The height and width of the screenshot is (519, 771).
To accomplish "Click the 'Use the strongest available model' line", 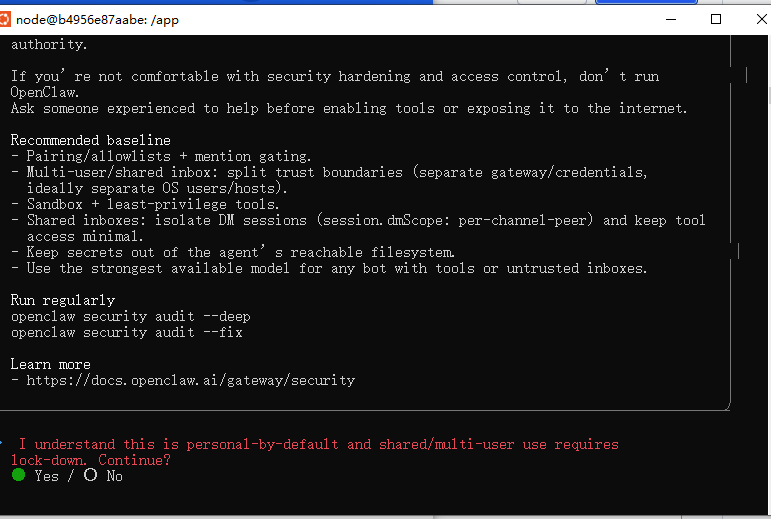I will point(329,268).
